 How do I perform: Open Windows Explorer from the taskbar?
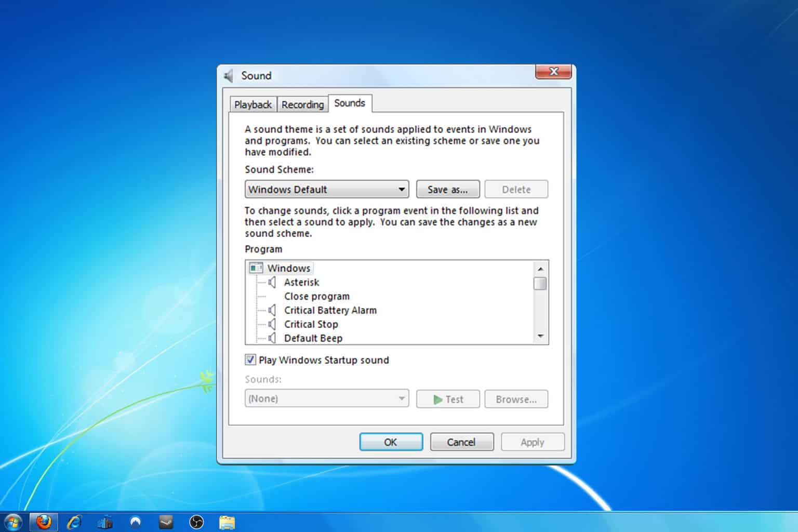tap(227, 522)
